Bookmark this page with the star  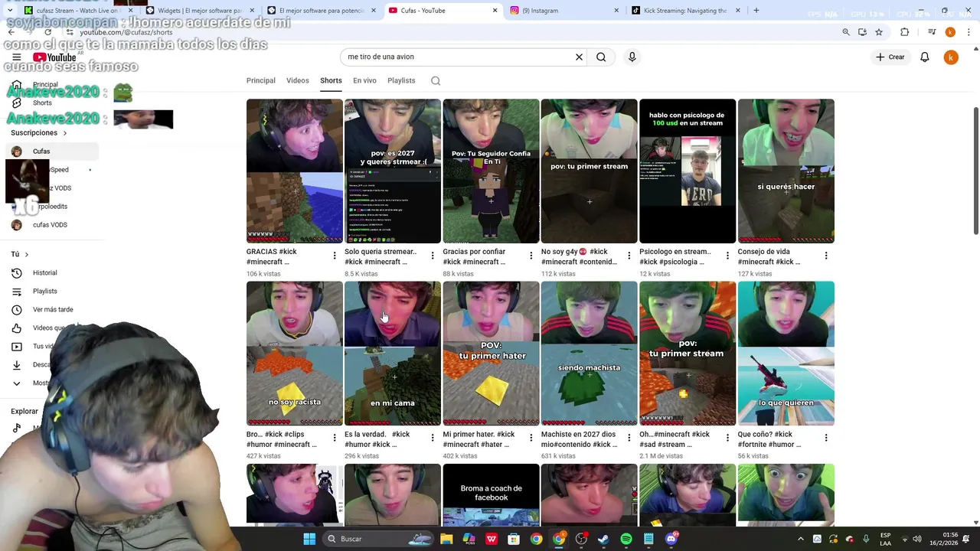879,32
